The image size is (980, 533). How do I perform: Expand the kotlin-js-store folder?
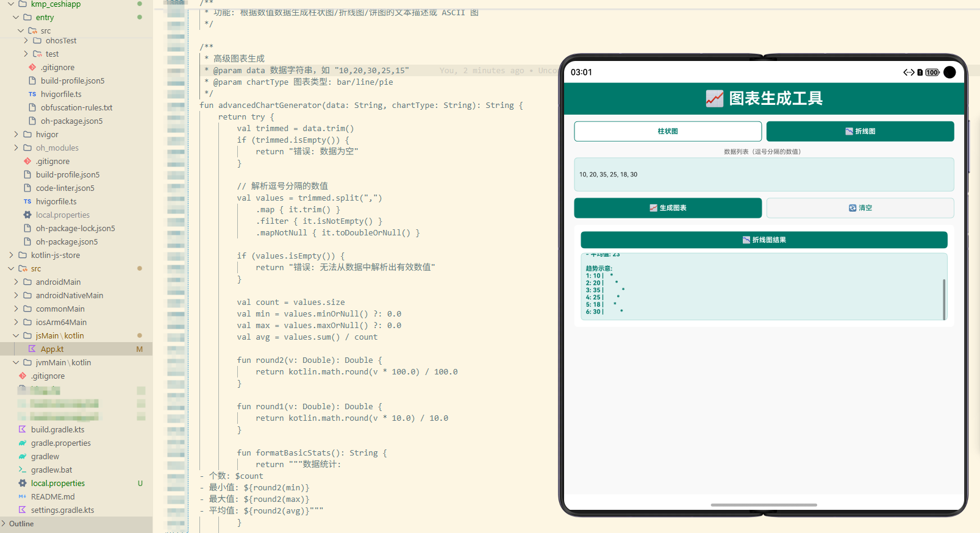(x=11, y=256)
